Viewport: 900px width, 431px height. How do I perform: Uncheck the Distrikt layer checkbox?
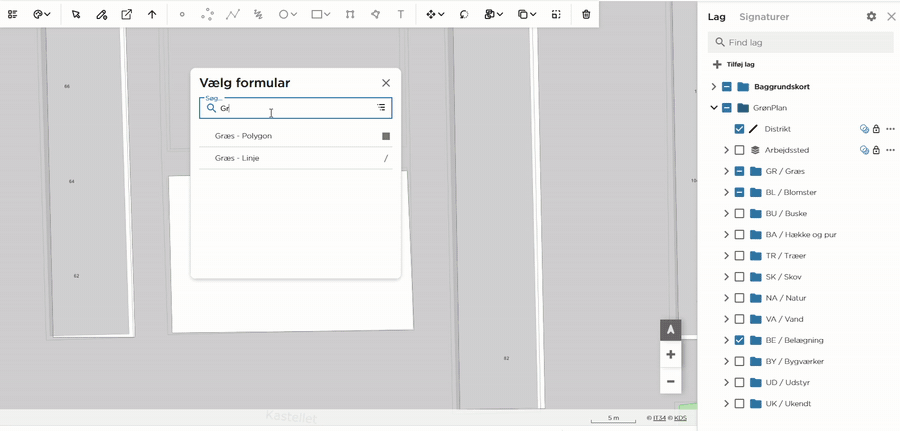click(739, 129)
